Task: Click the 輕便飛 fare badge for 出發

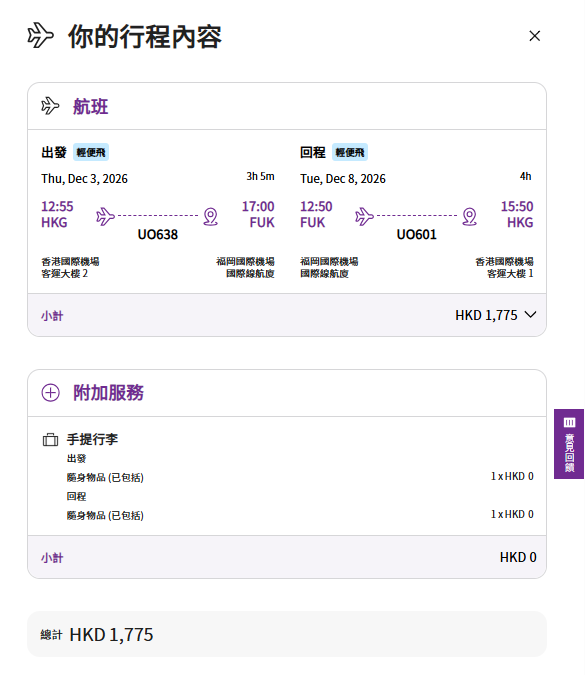Action: tap(91, 152)
